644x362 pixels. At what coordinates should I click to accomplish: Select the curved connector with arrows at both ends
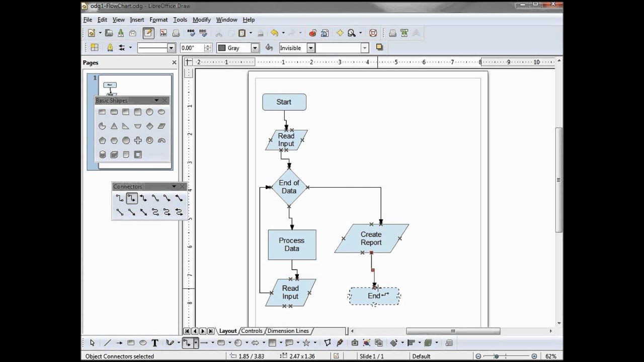pos(179,212)
